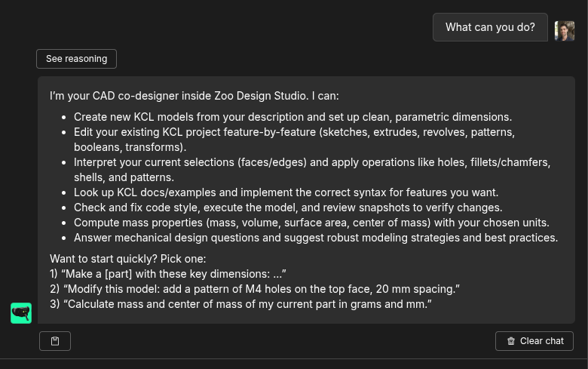Click the "I'm your CAD co-designer" intro line
The image size is (588, 369).
[x=194, y=96]
